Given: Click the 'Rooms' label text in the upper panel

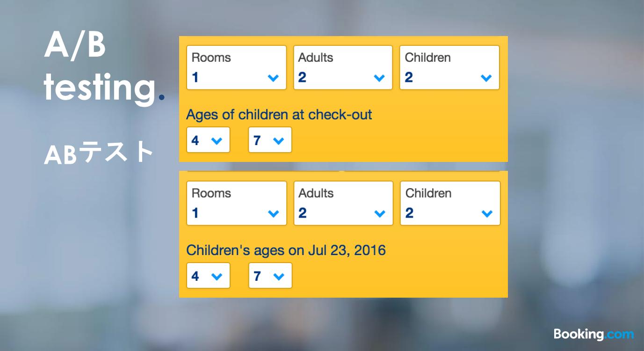Looking at the screenshot, I should tap(211, 58).
